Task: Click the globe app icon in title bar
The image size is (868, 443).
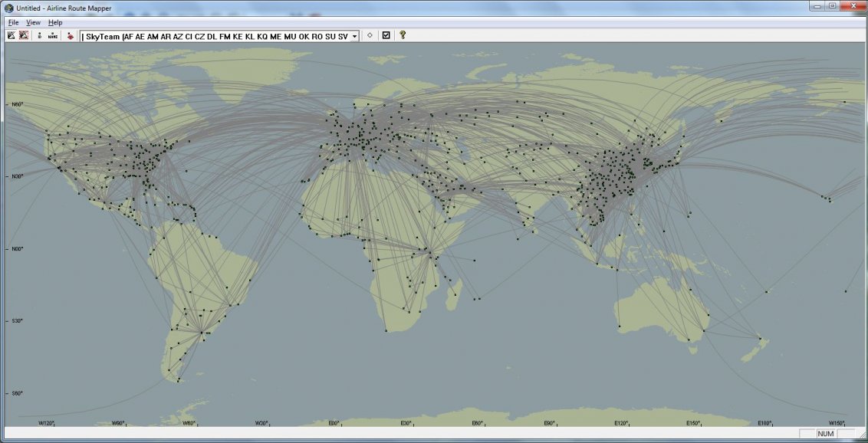Action: [8, 7]
